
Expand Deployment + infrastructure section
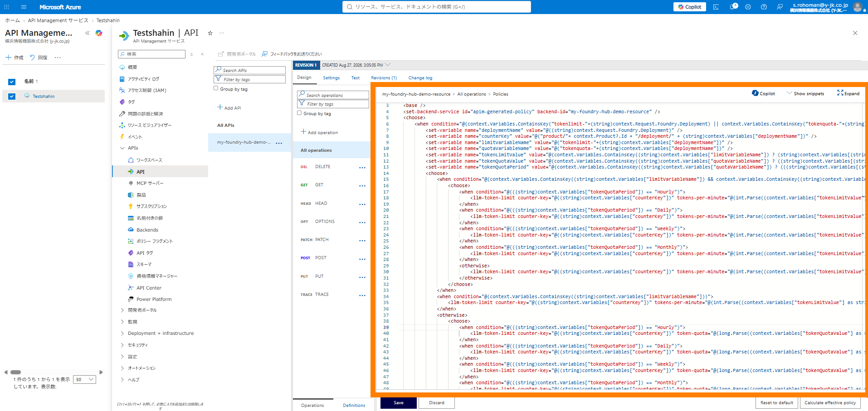click(x=122, y=333)
